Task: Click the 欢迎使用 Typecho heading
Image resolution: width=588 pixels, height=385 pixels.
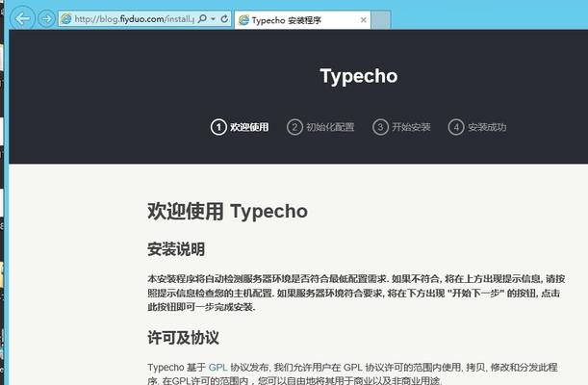Action: click(228, 211)
